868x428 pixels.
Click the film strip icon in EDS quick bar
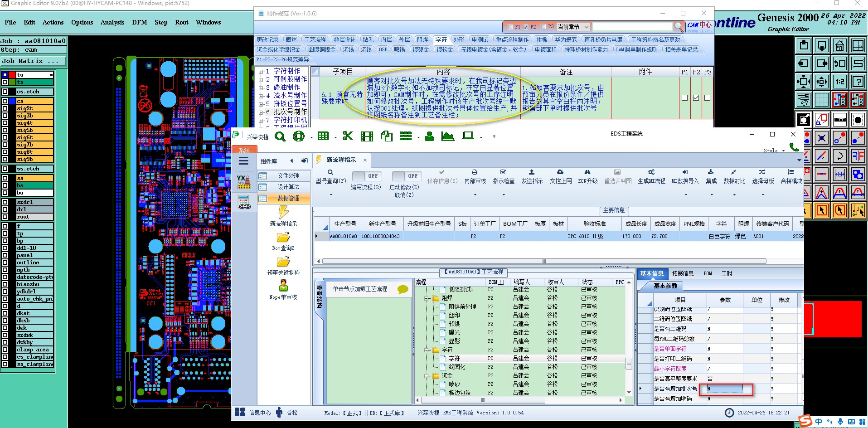[367, 136]
